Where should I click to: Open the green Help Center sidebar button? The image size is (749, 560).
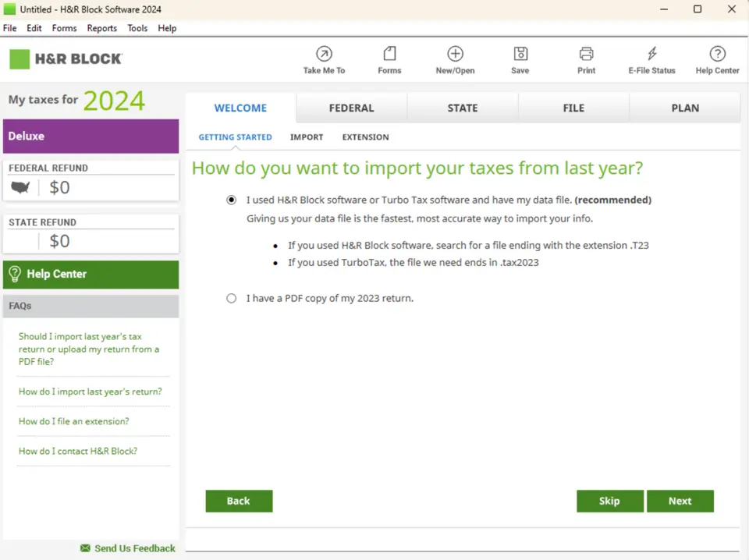[91, 275]
